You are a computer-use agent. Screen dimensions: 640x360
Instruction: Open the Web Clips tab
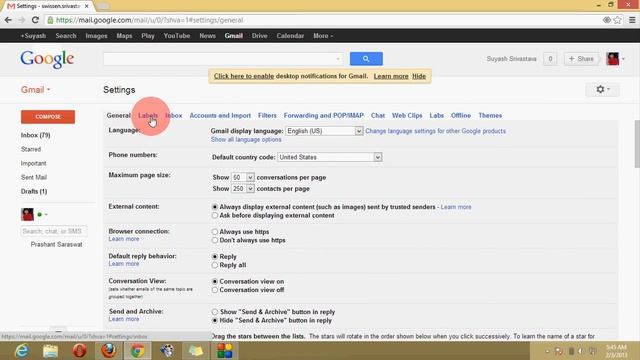[407, 116]
